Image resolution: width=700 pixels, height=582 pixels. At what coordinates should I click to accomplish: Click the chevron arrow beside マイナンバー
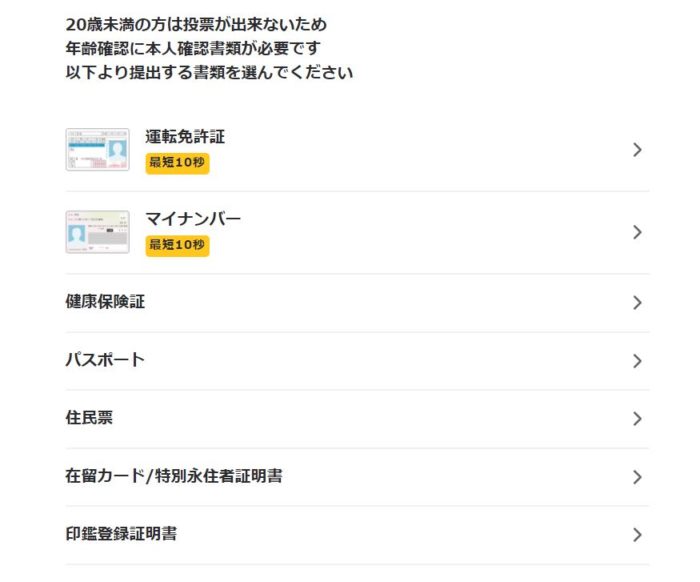click(638, 233)
